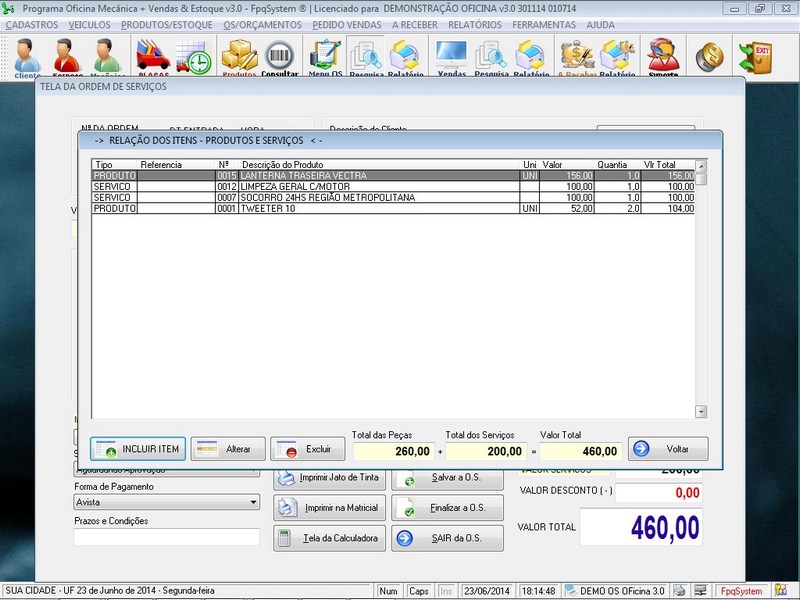Open the Produtos boxes toolbar icon
800x600 pixels.
[239, 57]
